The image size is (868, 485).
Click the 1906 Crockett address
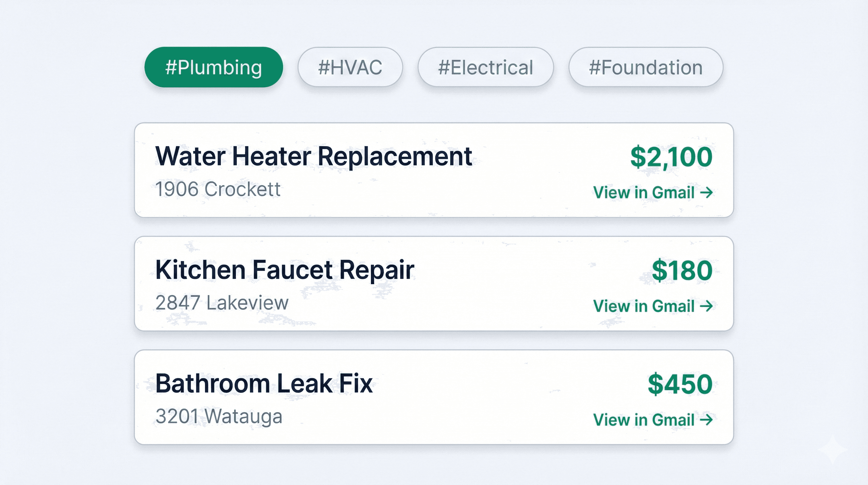point(218,189)
